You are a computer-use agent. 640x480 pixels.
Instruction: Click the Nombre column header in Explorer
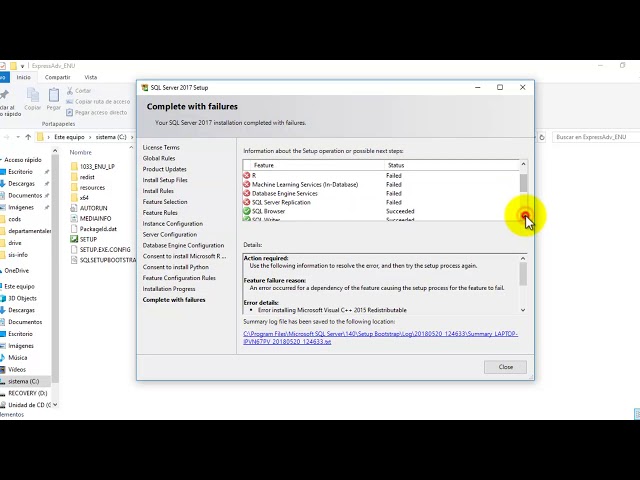[x=80, y=152]
